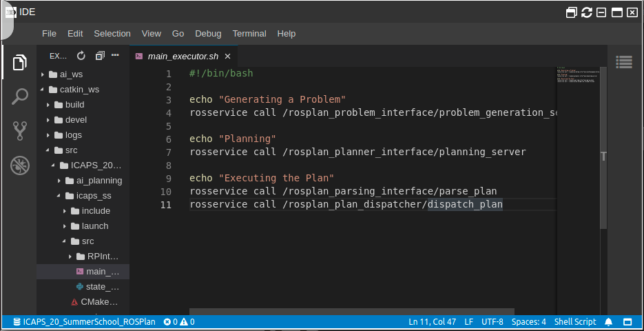The height and width of the screenshot is (331, 644).
Task: Toggle the outline panel icon at right
Action: [624, 62]
